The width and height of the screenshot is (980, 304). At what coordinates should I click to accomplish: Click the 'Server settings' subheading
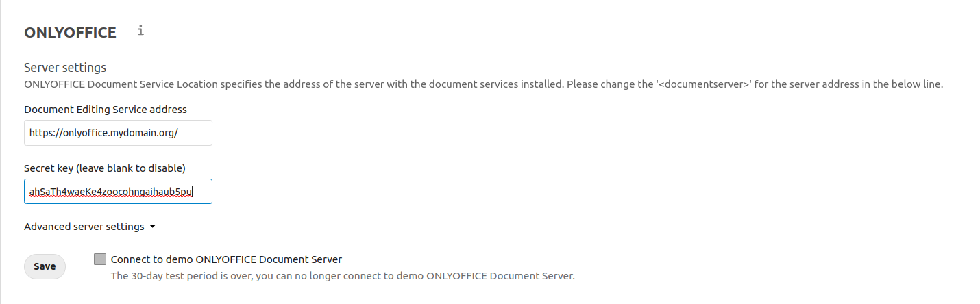click(65, 68)
